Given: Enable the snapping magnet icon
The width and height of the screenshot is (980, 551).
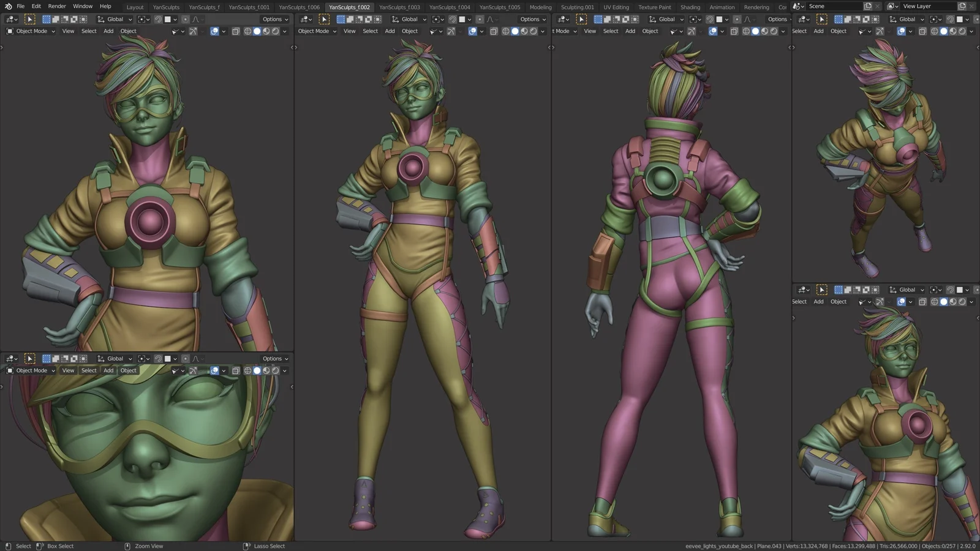Looking at the screenshot, I should 158,19.
